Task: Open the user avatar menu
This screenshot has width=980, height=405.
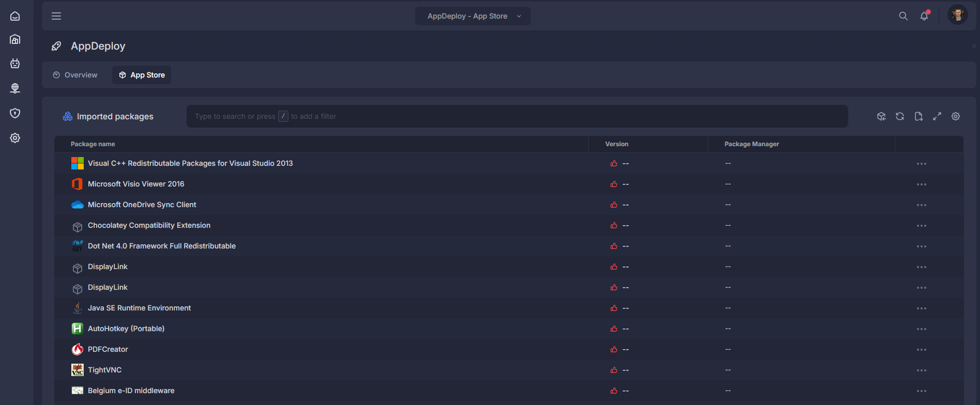Action: click(x=958, y=14)
